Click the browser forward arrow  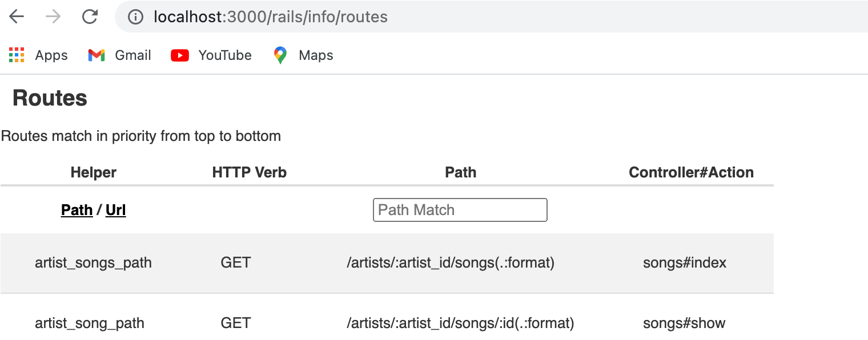(53, 17)
